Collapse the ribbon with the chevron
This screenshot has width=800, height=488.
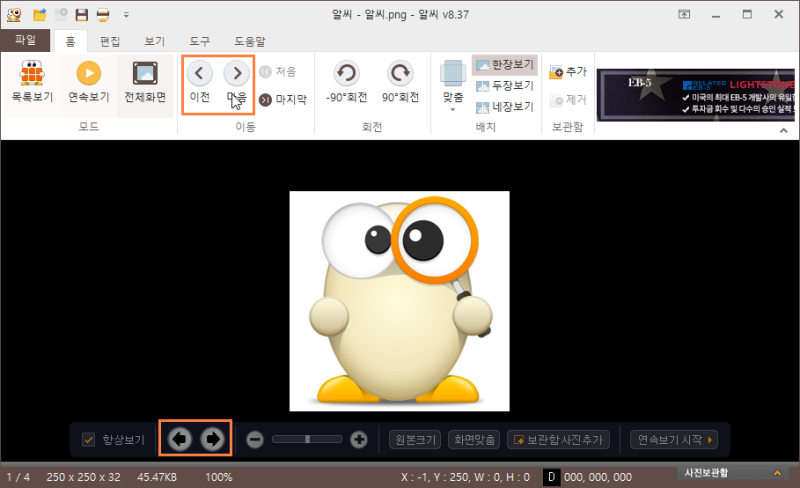(x=784, y=131)
